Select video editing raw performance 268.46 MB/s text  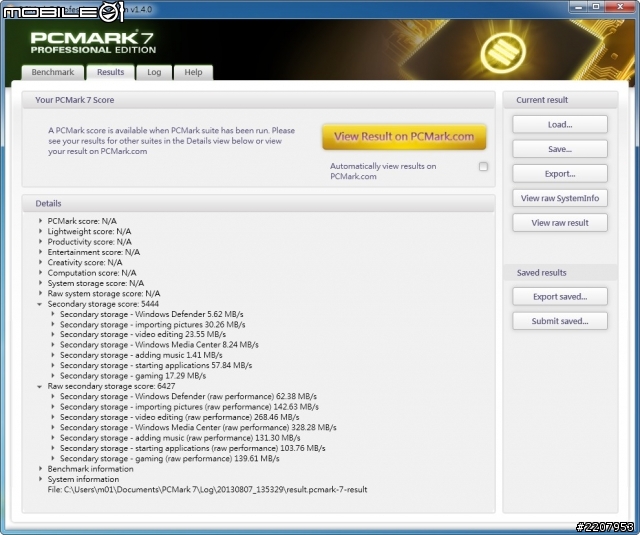[180, 417]
